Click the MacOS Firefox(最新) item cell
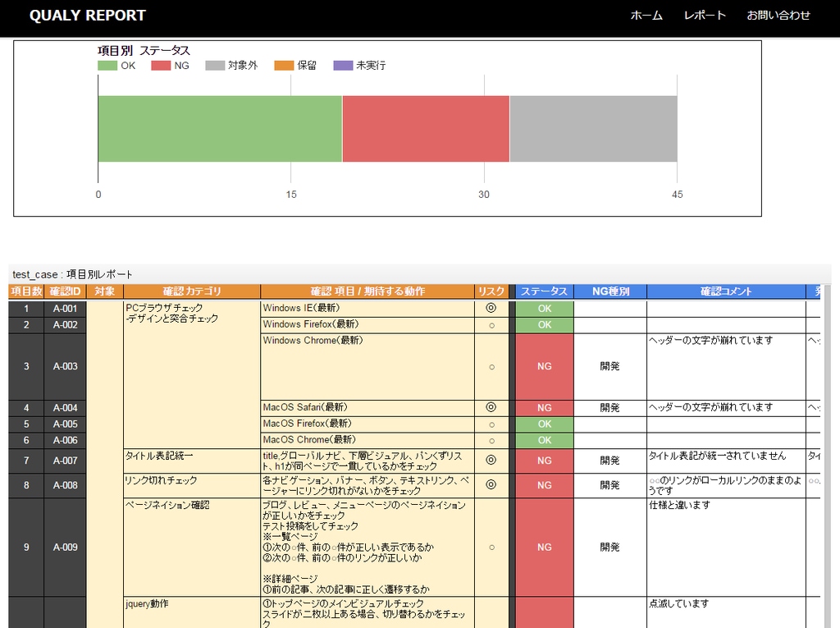 (367, 424)
